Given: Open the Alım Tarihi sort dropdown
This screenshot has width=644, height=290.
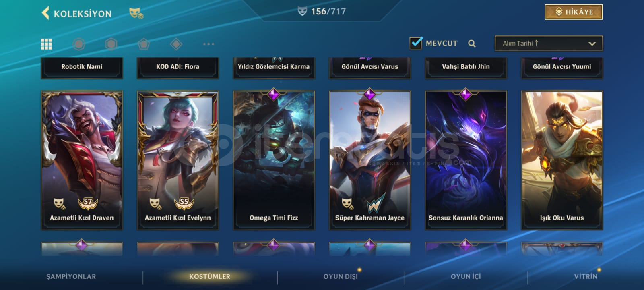Looking at the screenshot, I should (x=549, y=43).
